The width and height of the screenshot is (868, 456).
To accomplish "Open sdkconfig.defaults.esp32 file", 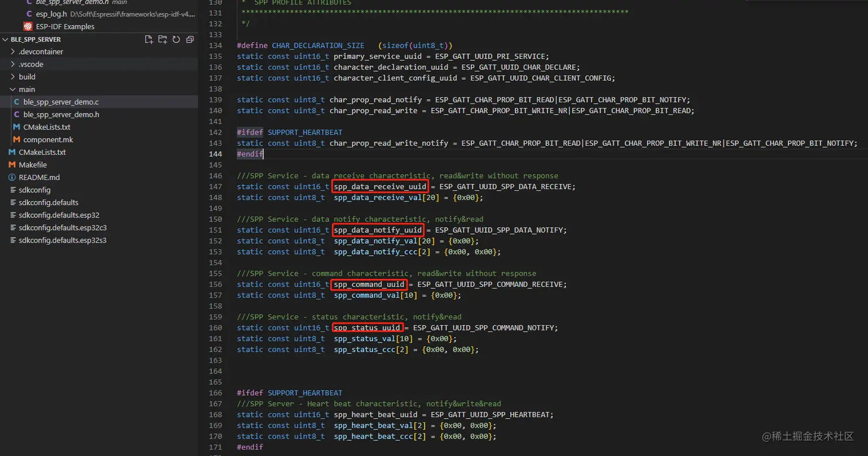I will (x=59, y=215).
